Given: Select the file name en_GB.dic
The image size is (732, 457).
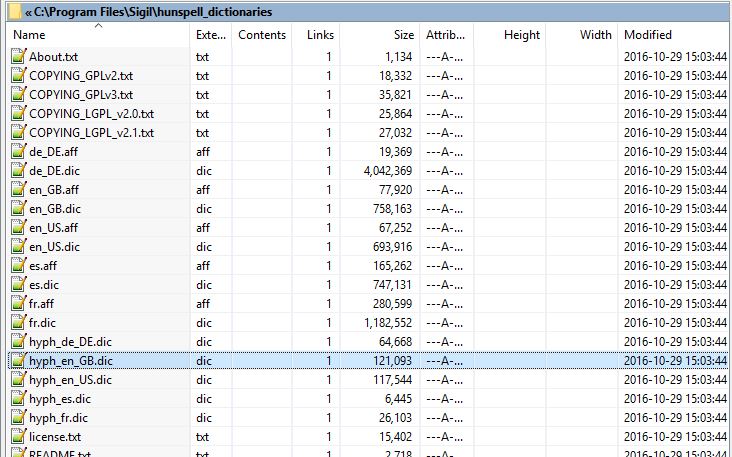Looking at the screenshot, I should (x=55, y=209).
